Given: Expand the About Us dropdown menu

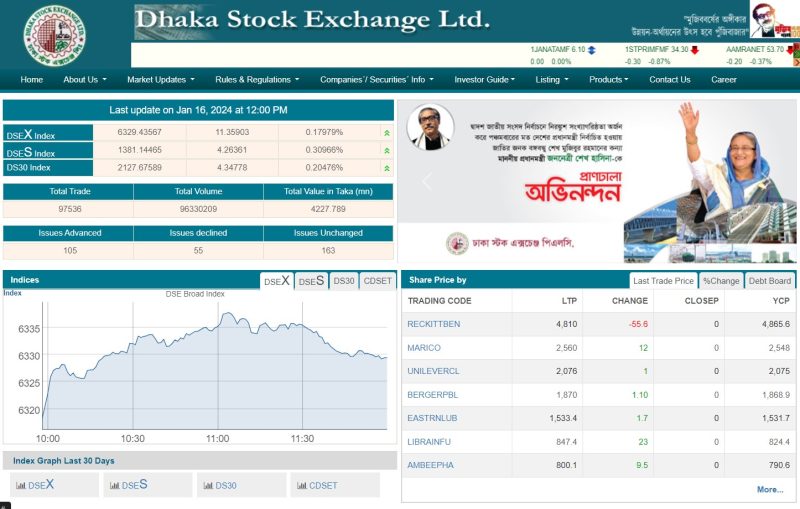Looking at the screenshot, I should [x=85, y=80].
